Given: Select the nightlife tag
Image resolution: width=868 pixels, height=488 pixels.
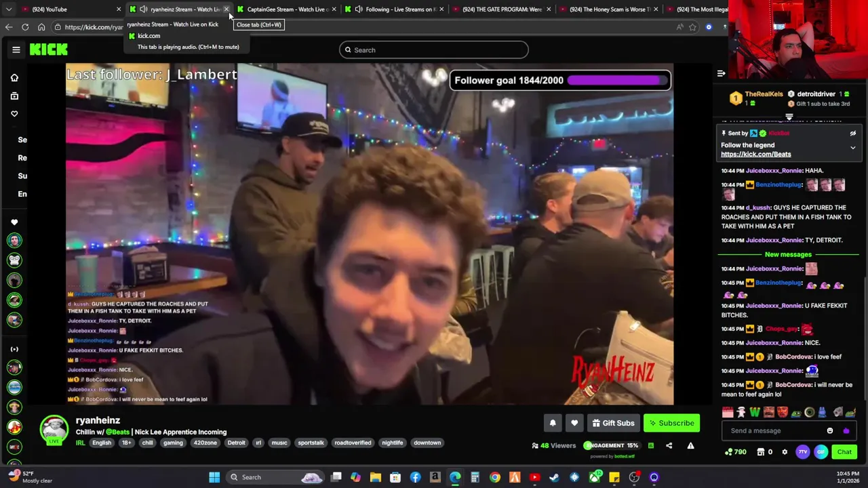Looking at the screenshot, I should (x=392, y=443).
